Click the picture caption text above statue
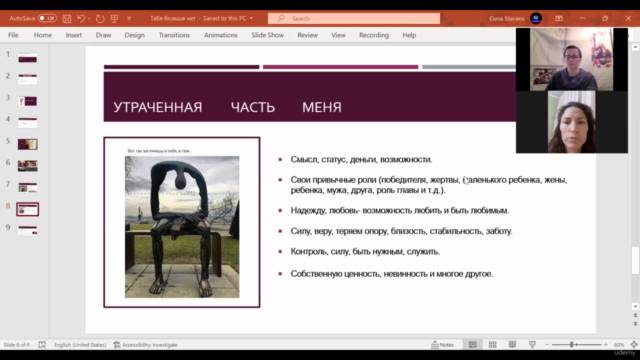 coord(159,151)
